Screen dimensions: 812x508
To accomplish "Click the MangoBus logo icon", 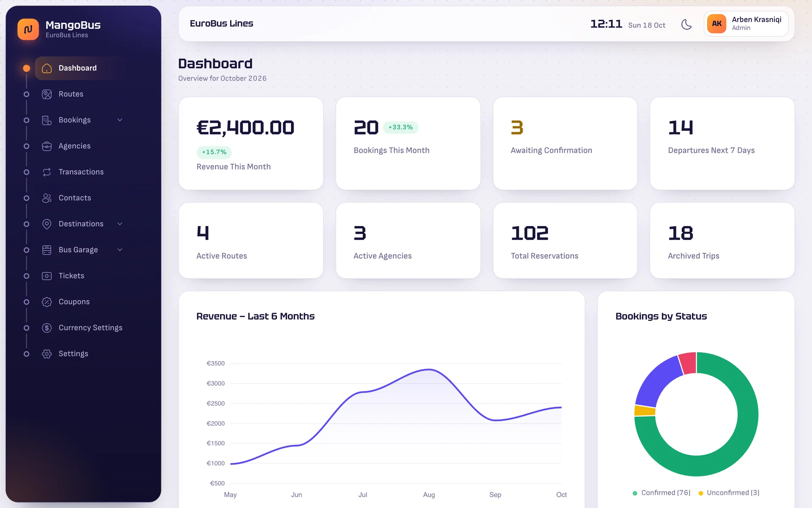I will (x=28, y=29).
